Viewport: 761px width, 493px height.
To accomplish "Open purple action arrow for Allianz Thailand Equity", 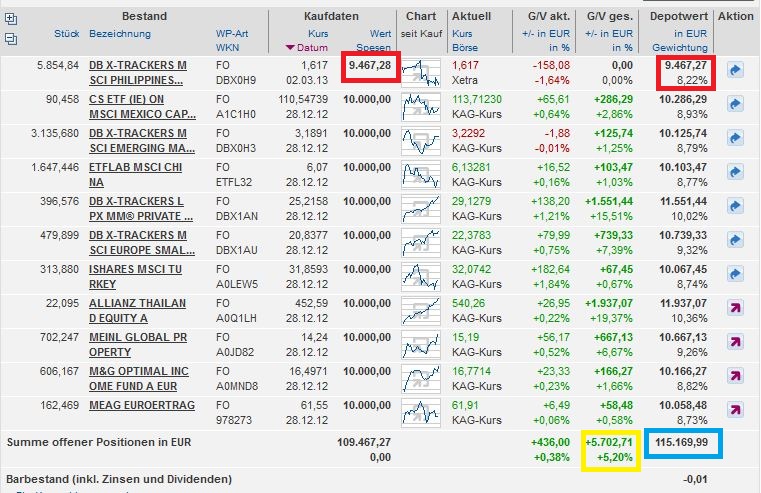I will coord(735,308).
